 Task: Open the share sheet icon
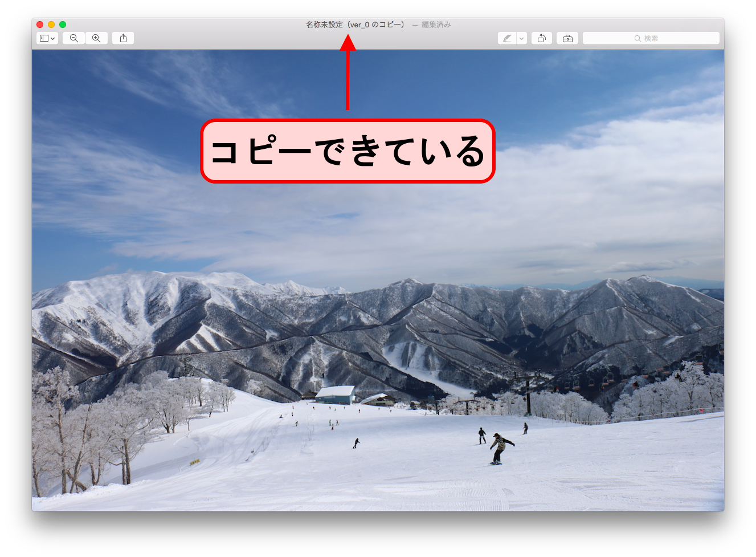click(123, 38)
